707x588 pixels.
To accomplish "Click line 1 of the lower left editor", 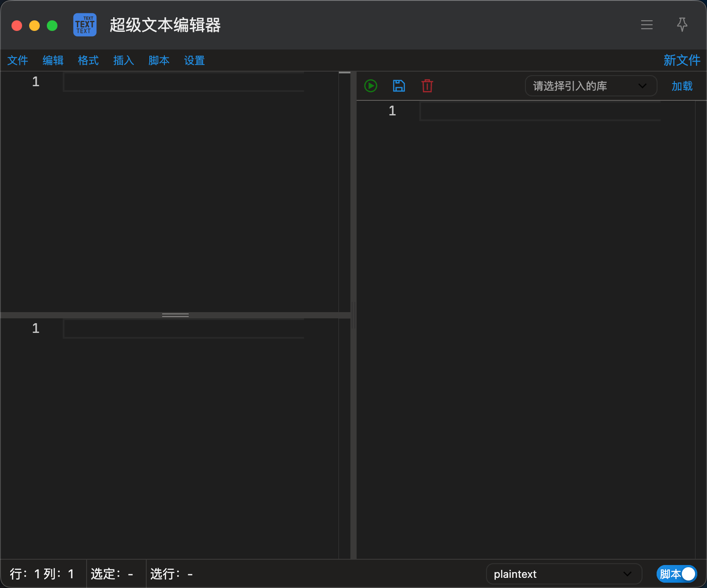I will [183, 328].
